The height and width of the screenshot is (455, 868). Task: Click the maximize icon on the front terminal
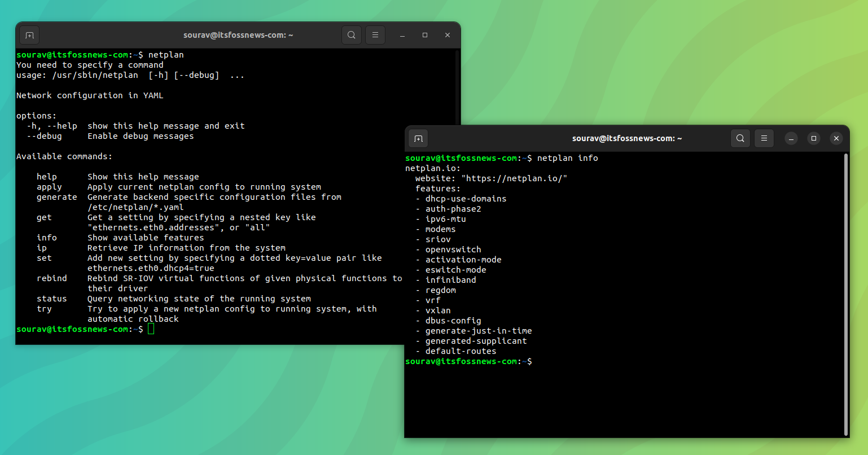(813, 138)
